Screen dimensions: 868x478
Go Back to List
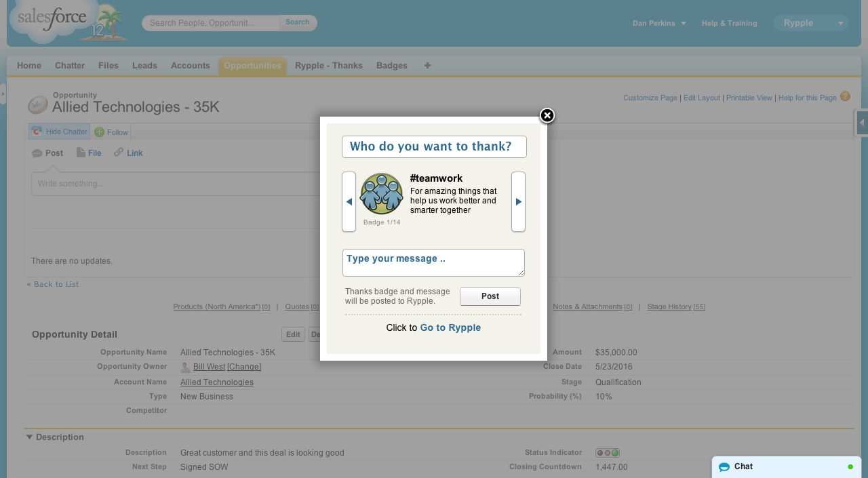[x=56, y=284]
